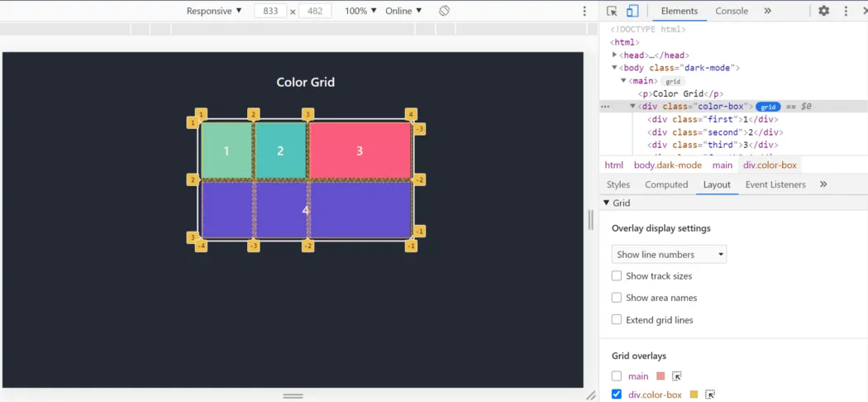
Task: Click the purple grid cell labeled 4
Action: [x=306, y=210]
